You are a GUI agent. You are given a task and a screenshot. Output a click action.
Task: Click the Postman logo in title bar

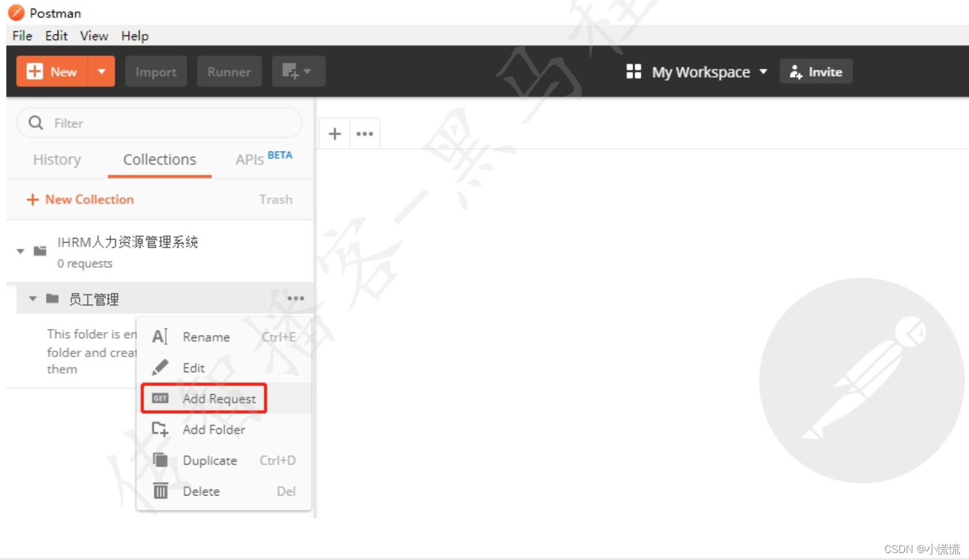(x=16, y=12)
